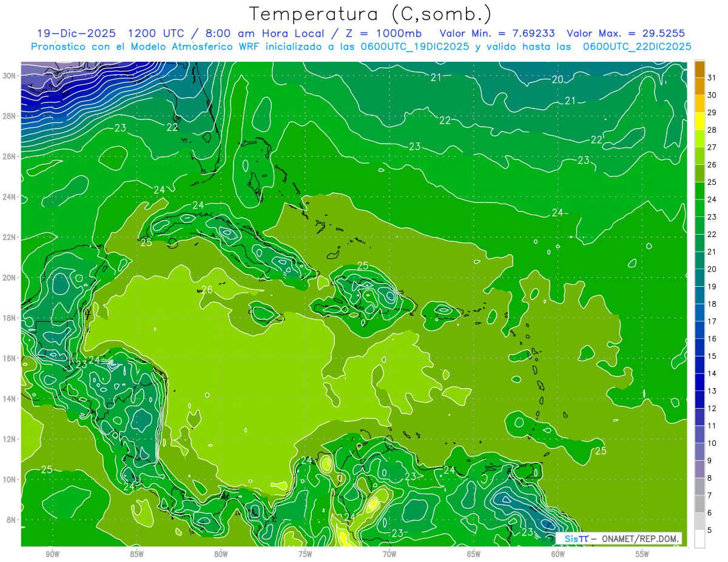Click the date text '19-Dic-2025'

pos(76,33)
